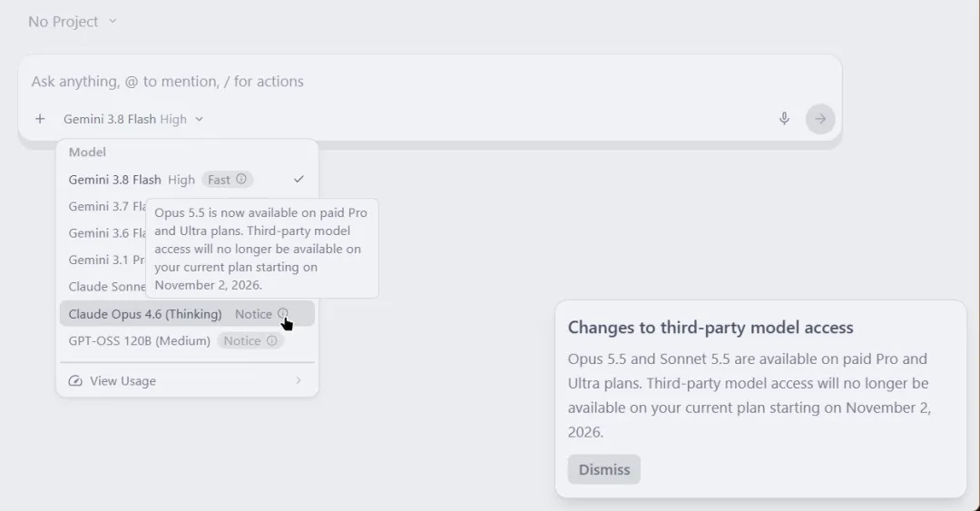Viewport: 980px width, 511px height.
Task: Click the info icon next to Fast badge
Action: [241, 180]
